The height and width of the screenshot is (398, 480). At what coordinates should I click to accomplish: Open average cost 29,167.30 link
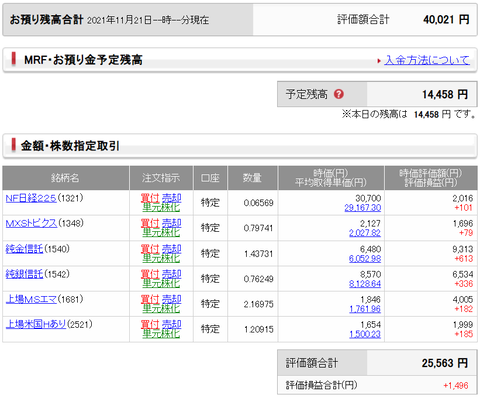coord(363,208)
